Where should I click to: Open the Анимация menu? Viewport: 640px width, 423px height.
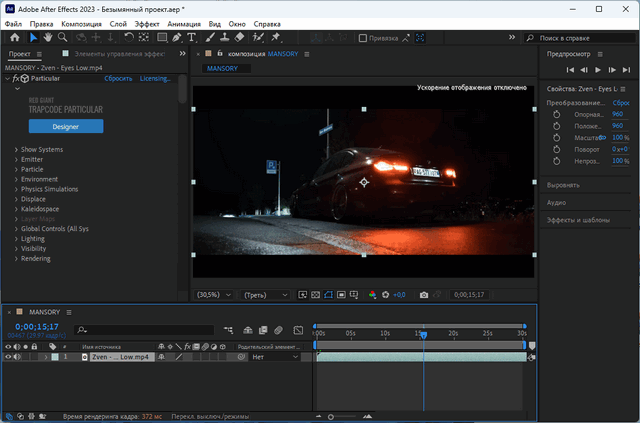pos(183,22)
